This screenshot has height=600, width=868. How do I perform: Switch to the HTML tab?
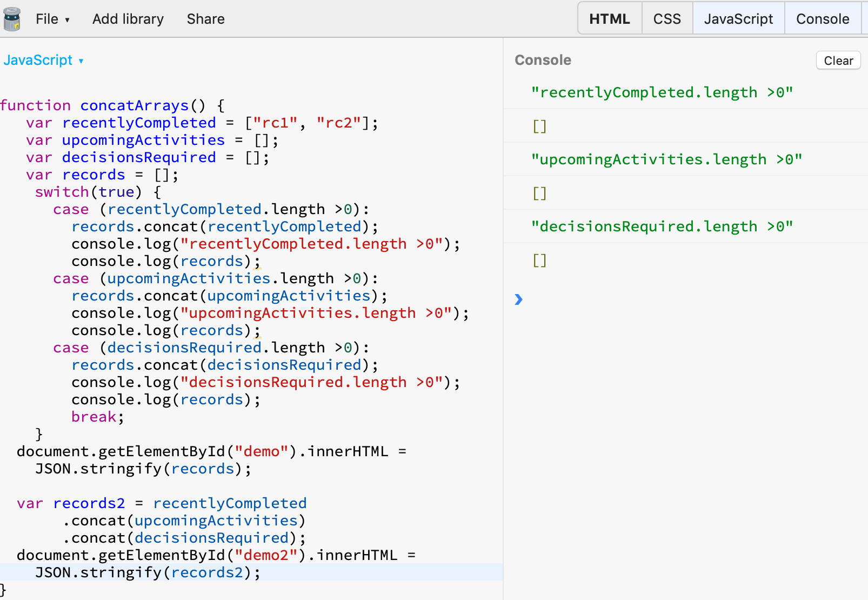(609, 18)
